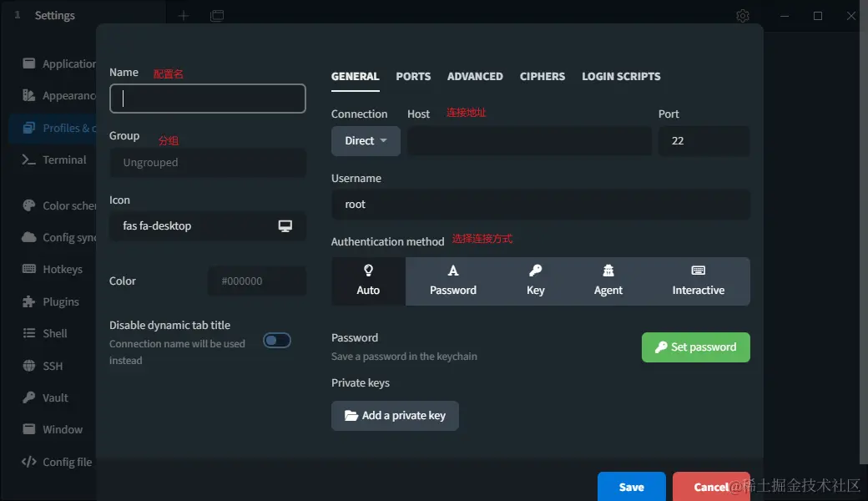Click the Icon field fas fa-desktop
Screen dimensions: 868x501
click(208, 225)
